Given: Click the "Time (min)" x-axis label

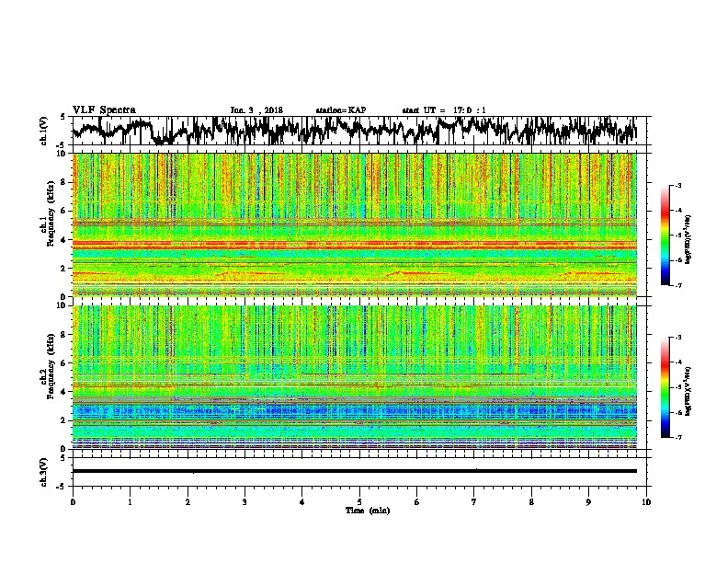Looking at the screenshot, I should [368, 511].
